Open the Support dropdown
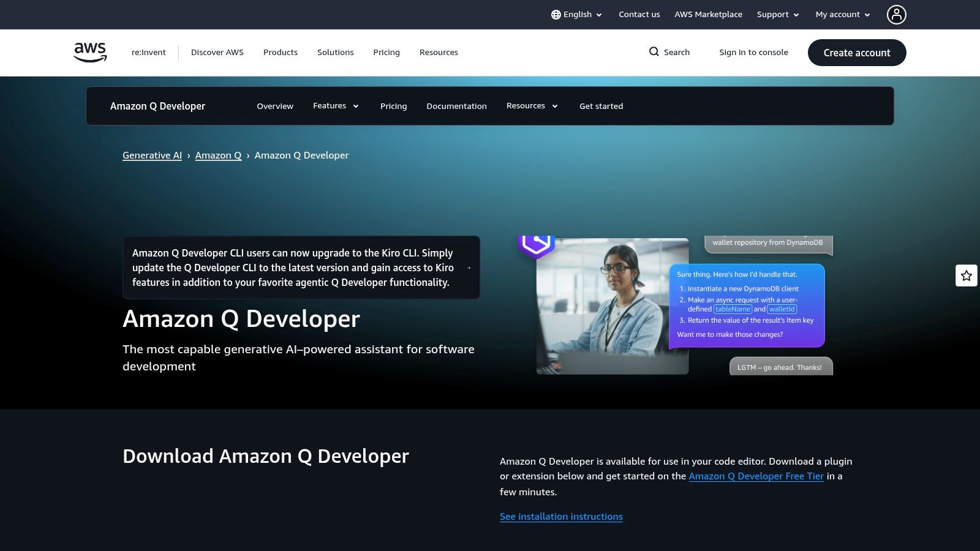This screenshot has height=551, width=980. pyautogui.click(x=777, y=14)
